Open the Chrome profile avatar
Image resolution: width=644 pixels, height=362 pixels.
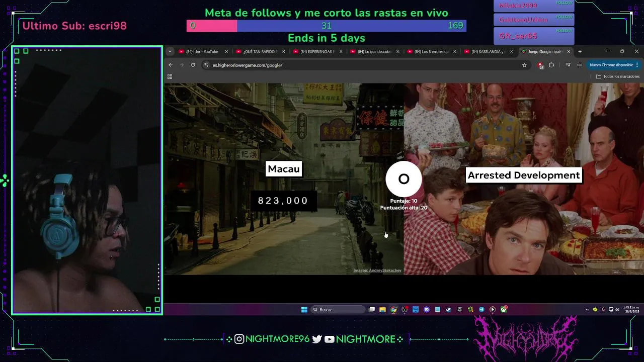(x=579, y=65)
